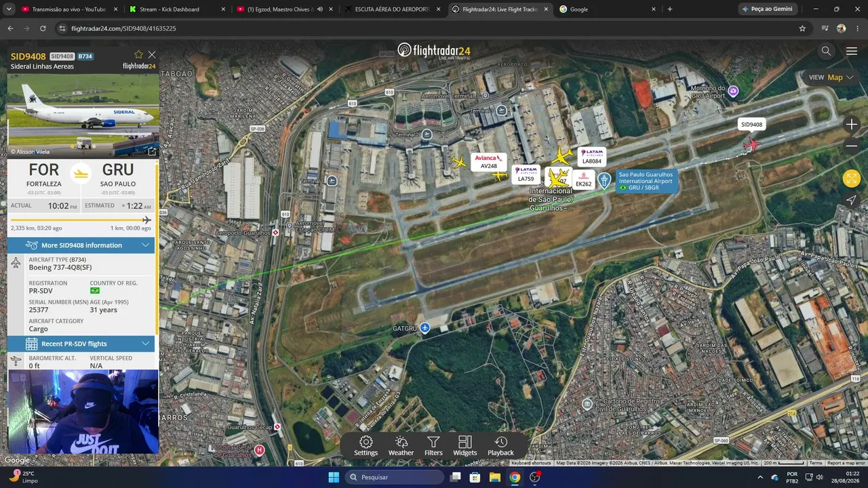Open the Chrome profile avatar
The height and width of the screenshot is (488, 868).
click(842, 28)
